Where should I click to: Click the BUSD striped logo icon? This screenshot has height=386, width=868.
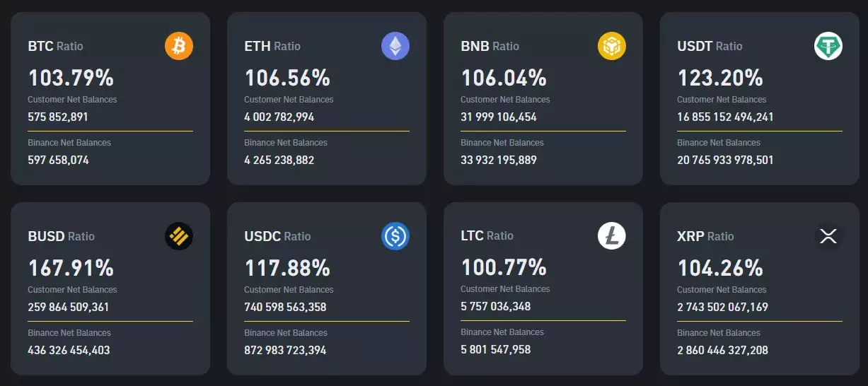[x=179, y=236]
